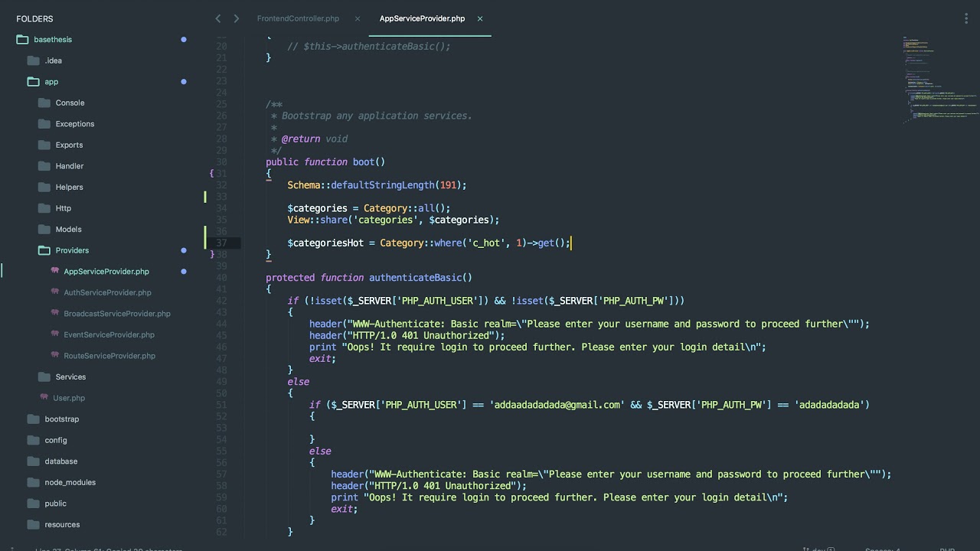This screenshot has height=551, width=980.
Task: Go forward with the right navigation arrow
Action: [236, 18]
